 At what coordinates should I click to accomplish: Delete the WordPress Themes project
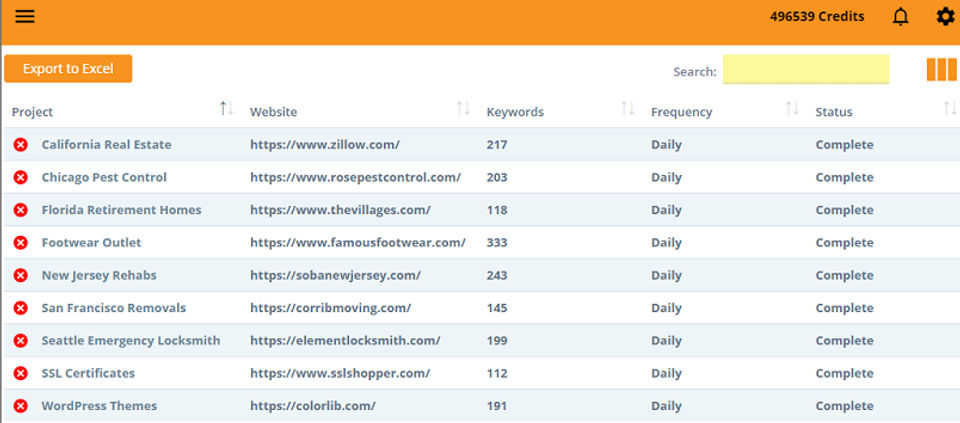coord(21,406)
